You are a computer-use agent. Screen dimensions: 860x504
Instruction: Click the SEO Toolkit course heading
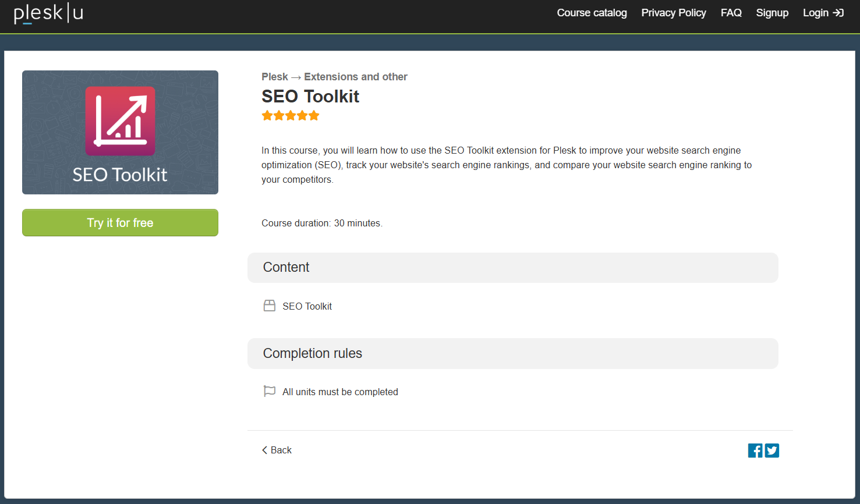[310, 97]
